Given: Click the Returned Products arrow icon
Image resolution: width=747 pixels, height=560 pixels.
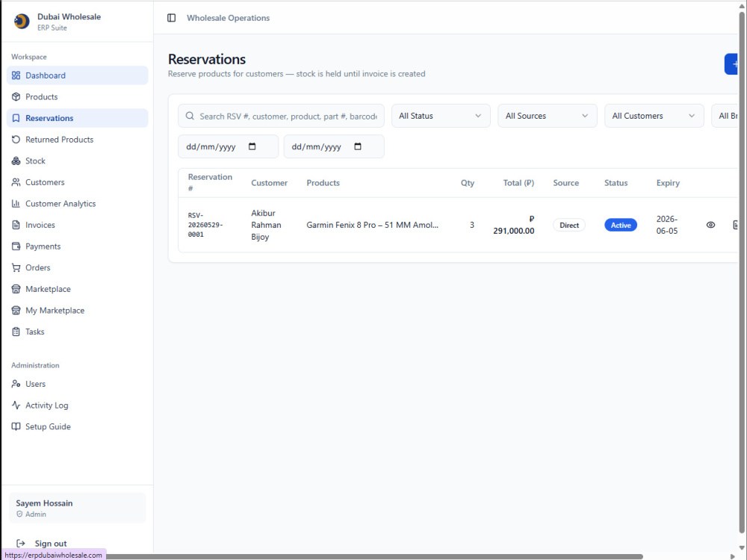Looking at the screenshot, I should [16, 140].
